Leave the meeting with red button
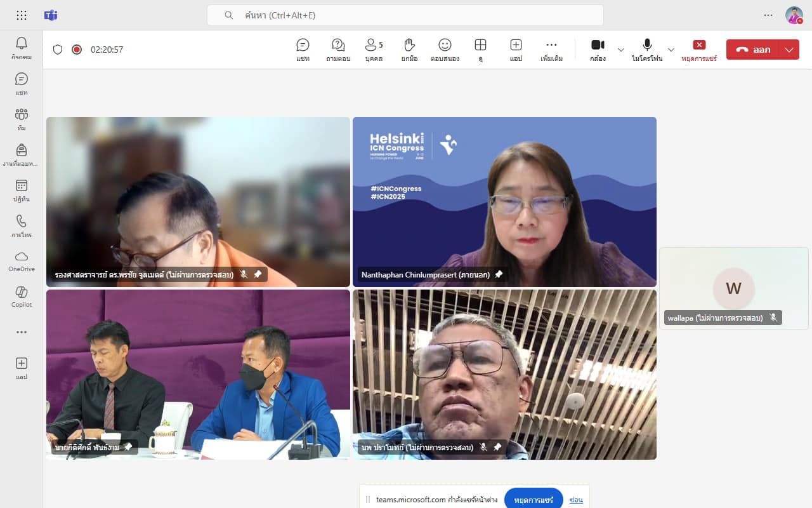 tap(754, 50)
